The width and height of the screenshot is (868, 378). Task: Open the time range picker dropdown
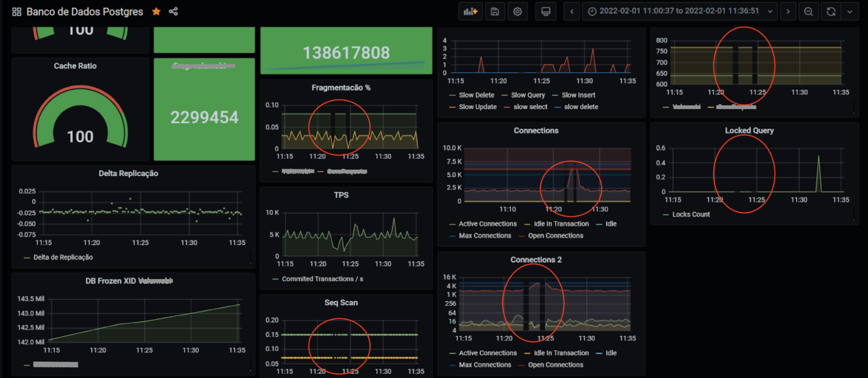pos(680,12)
